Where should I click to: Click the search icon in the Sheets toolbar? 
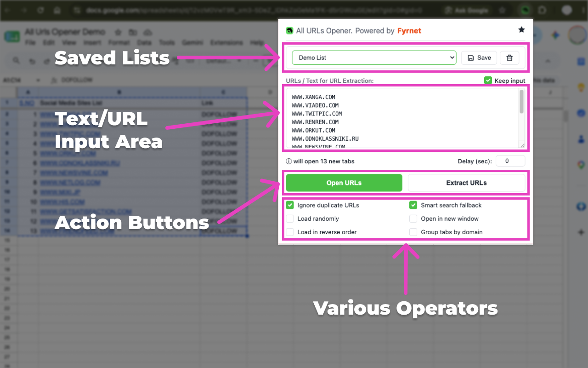pyautogui.click(x=17, y=61)
